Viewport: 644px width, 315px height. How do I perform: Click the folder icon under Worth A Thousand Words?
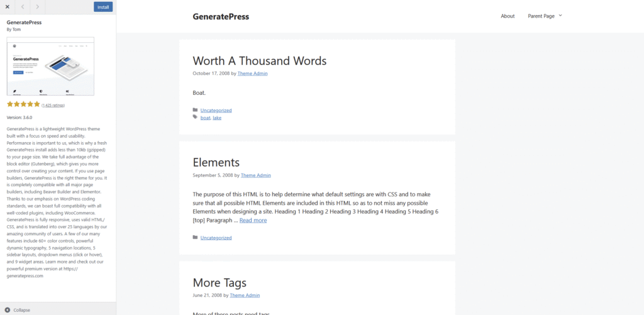[x=195, y=110]
